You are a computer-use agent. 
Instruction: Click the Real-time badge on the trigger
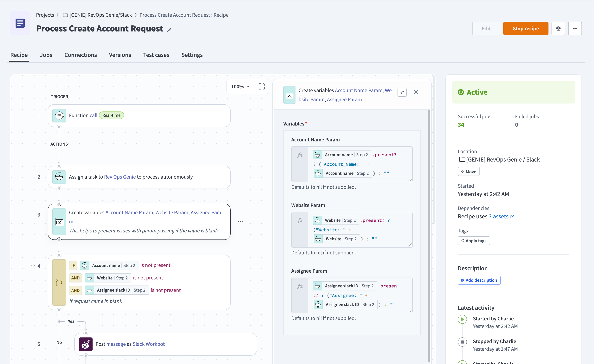111,115
